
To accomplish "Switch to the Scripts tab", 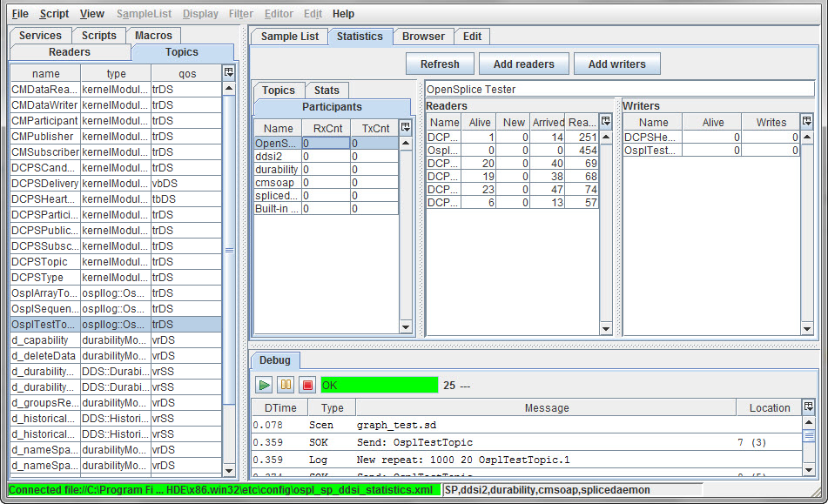I will pos(98,36).
